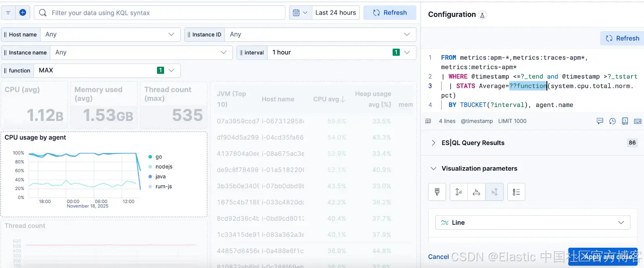
Task: Open the interval 1 hour dropdown
Action: pos(342,52)
